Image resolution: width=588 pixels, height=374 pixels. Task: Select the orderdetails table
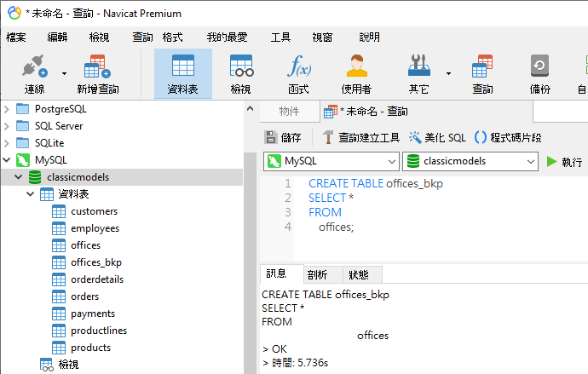(x=97, y=279)
